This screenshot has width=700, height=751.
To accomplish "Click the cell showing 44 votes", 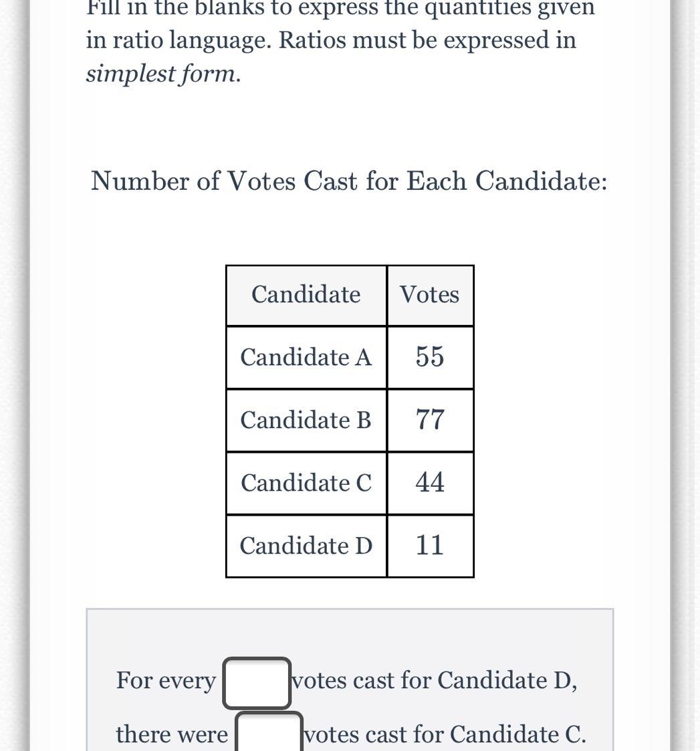I will click(x=430, y=483).
